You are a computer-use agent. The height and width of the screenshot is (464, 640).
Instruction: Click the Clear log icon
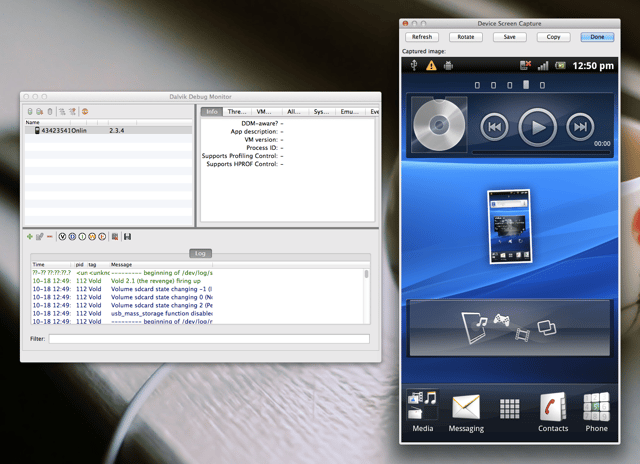[115, 237]
